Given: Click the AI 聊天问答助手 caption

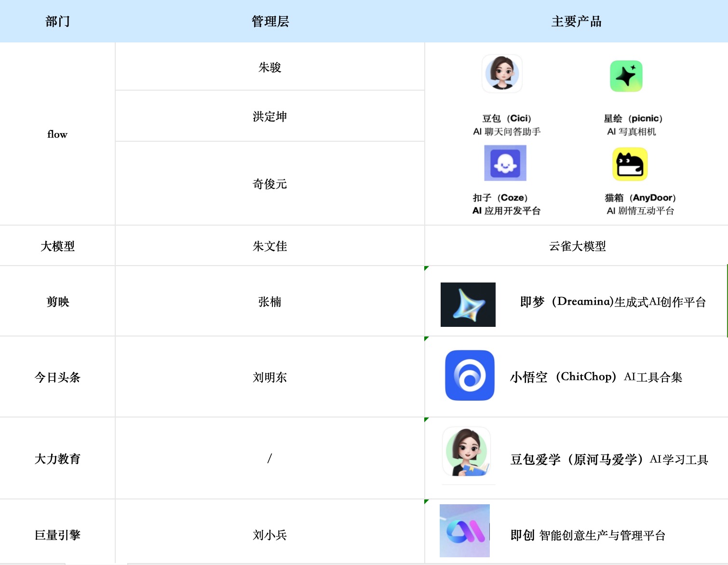Looking at the screenshot, I should [507, 132].
